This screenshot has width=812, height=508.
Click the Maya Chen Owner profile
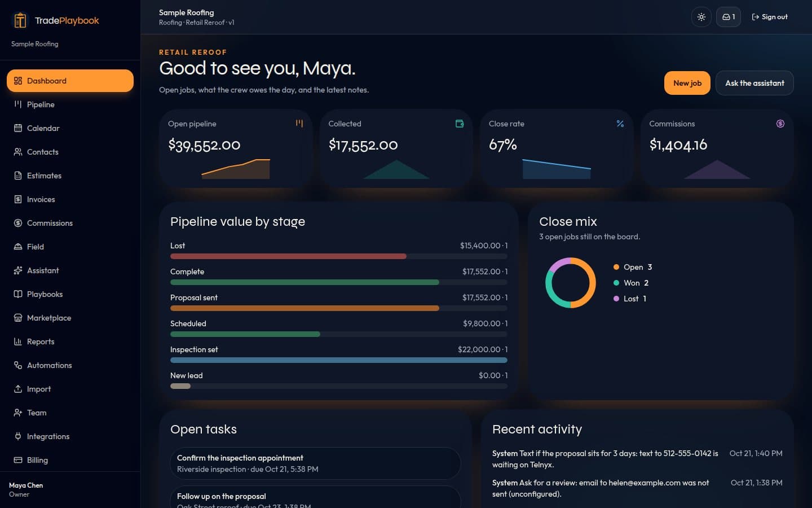click(26, 489)
